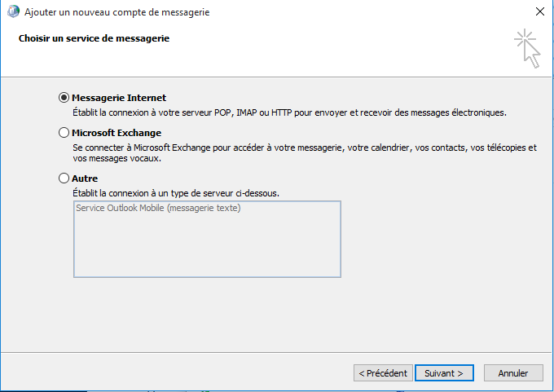Click the 'Autre' label text
Viewport: 554px width, 392px height.
pyautogui.click(x=85, y=178)
